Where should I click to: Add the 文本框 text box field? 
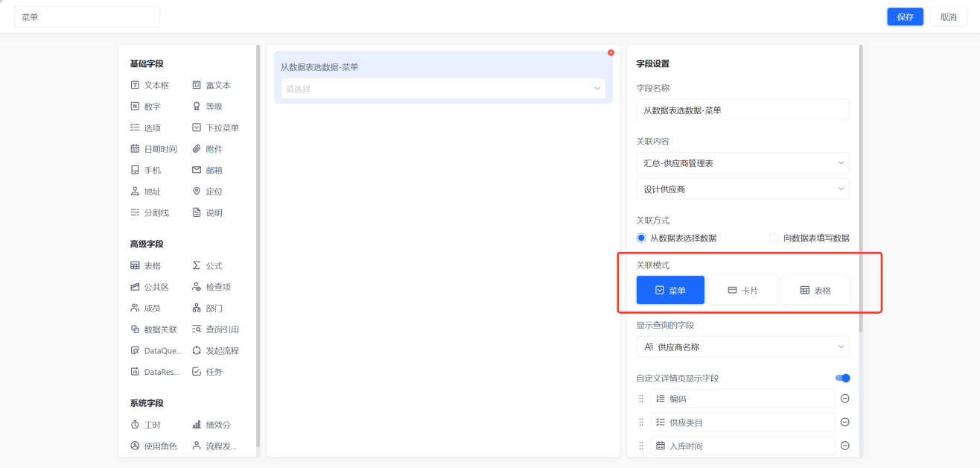pyautogui.click(x=150, y=85)
